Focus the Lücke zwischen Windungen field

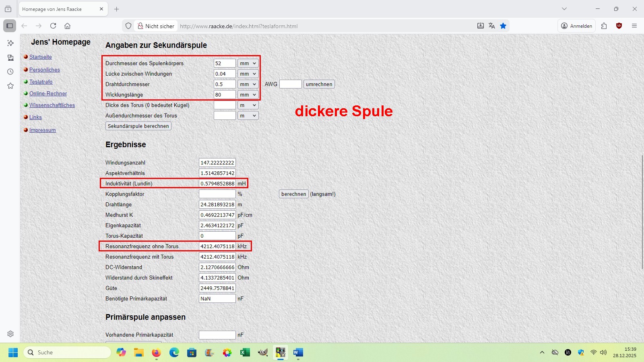pos(225,74)
